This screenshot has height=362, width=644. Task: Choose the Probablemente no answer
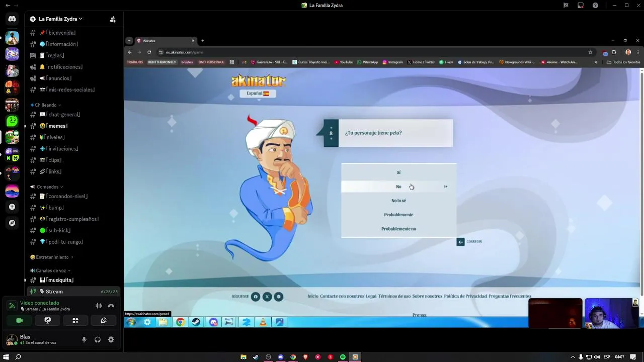click(x=398, y=229)
